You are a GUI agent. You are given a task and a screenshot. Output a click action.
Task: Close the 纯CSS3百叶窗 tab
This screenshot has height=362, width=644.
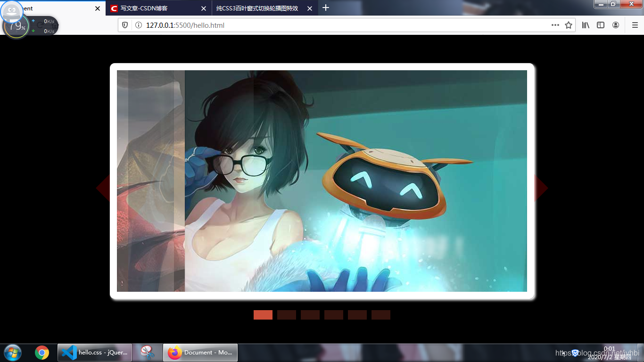tap(310, 8)
